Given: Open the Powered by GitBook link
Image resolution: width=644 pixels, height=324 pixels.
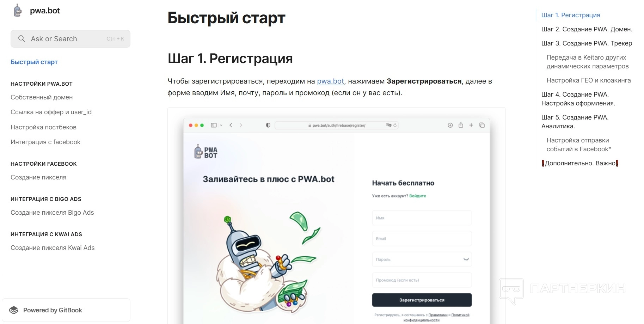Looking at the screenshot, I should tap(66, 310).
